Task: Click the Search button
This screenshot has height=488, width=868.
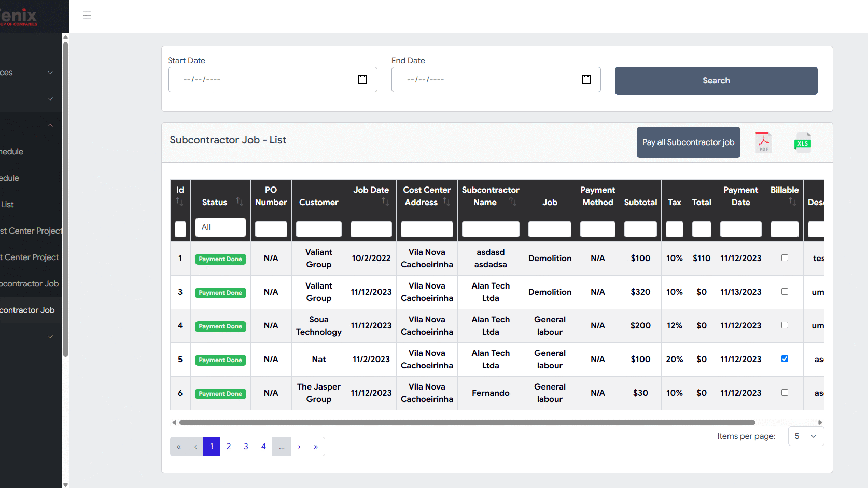Action: click(x=716, y=81)
